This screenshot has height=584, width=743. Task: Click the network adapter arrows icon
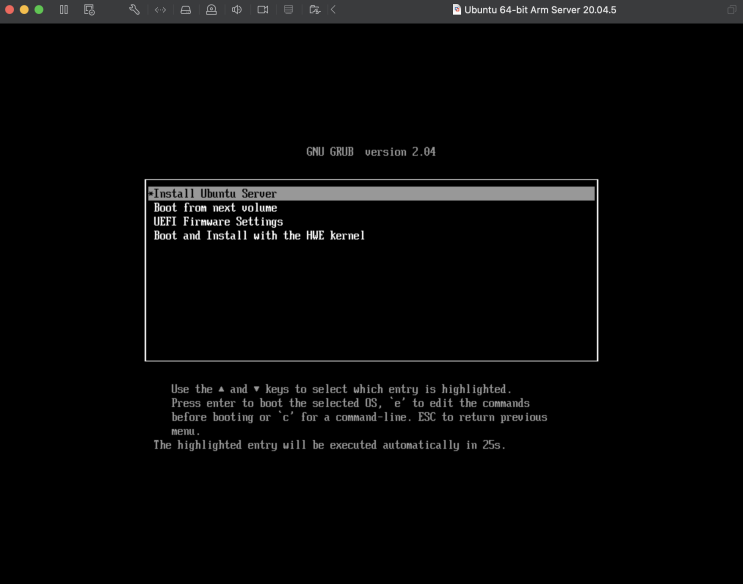[161, 9]
